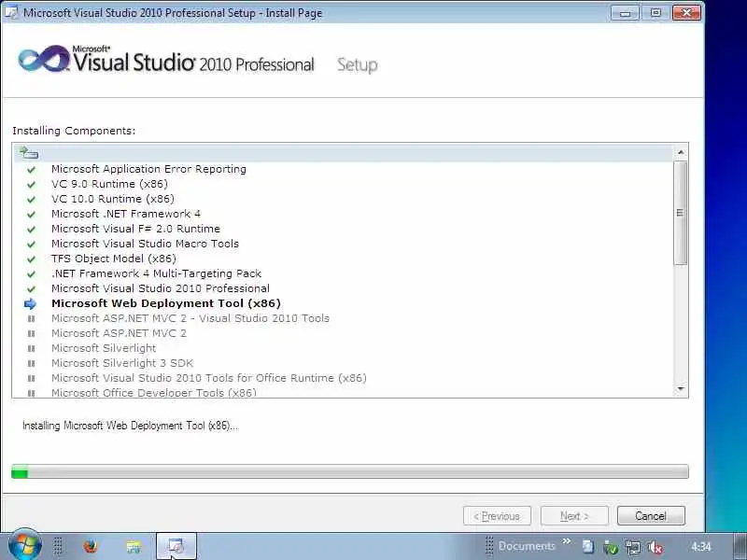Click the setup window title bar icon
This screenshot has width=747, height=560.
point(10,12)
